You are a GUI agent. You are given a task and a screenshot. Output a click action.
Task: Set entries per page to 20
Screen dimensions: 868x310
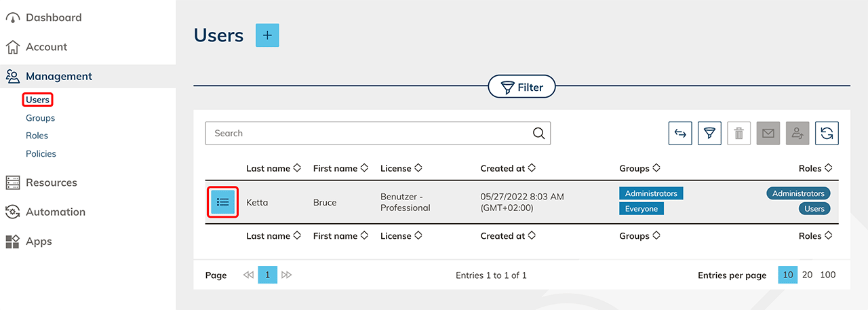[807, 275]
